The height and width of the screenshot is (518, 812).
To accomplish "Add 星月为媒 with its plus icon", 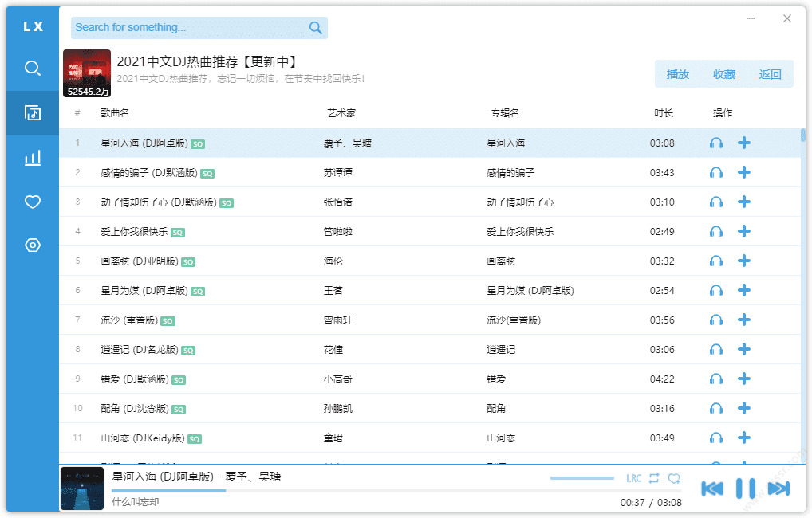I will 744,290.
